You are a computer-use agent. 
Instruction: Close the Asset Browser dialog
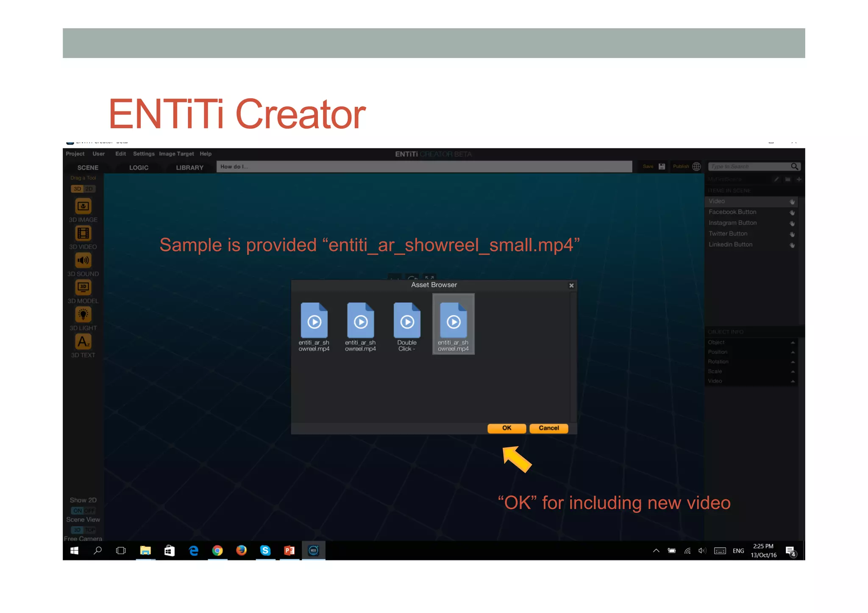click(571, 286)
